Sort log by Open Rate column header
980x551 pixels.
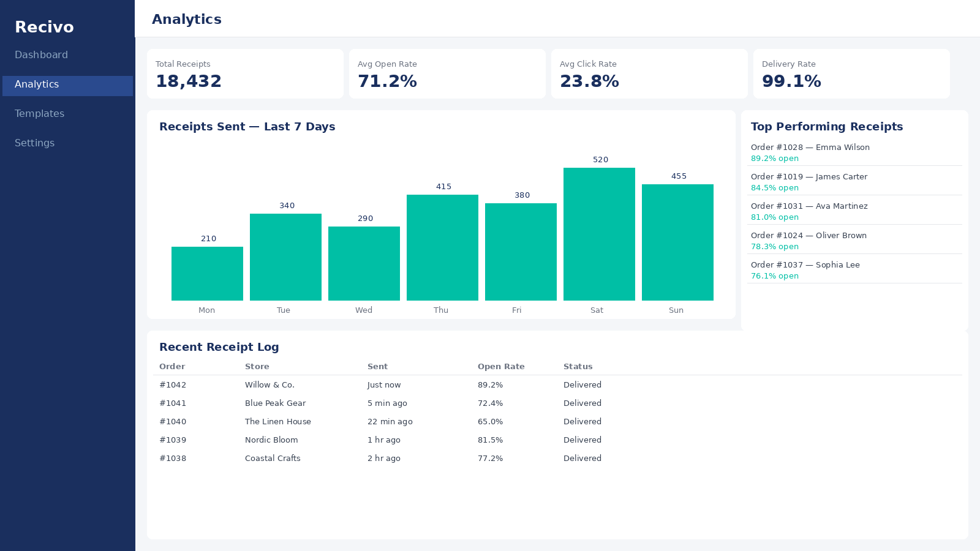(501, 367)
